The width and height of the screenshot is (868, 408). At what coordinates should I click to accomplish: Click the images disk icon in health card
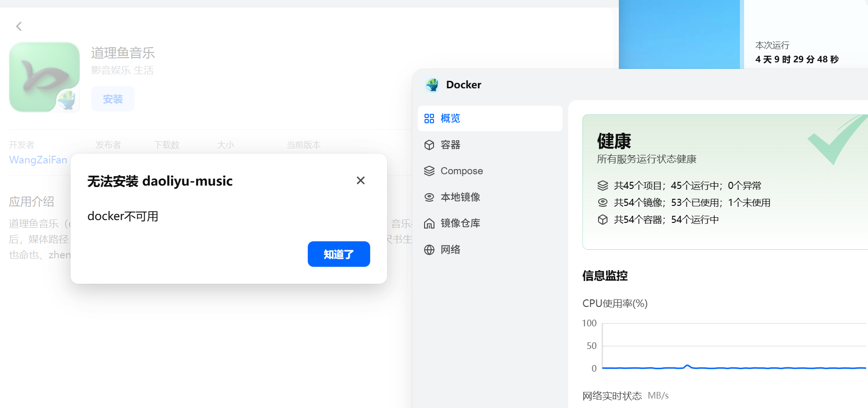pos(603,203)
